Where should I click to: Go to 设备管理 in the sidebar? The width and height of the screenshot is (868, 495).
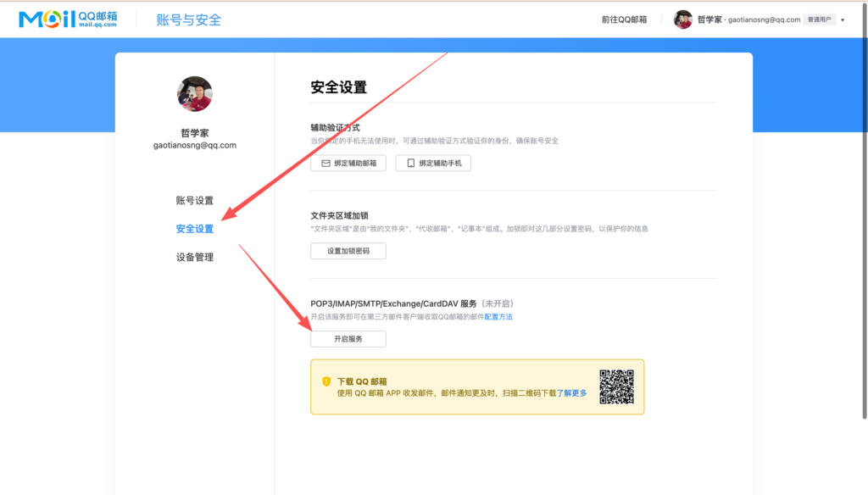click(x=195, y=258)
